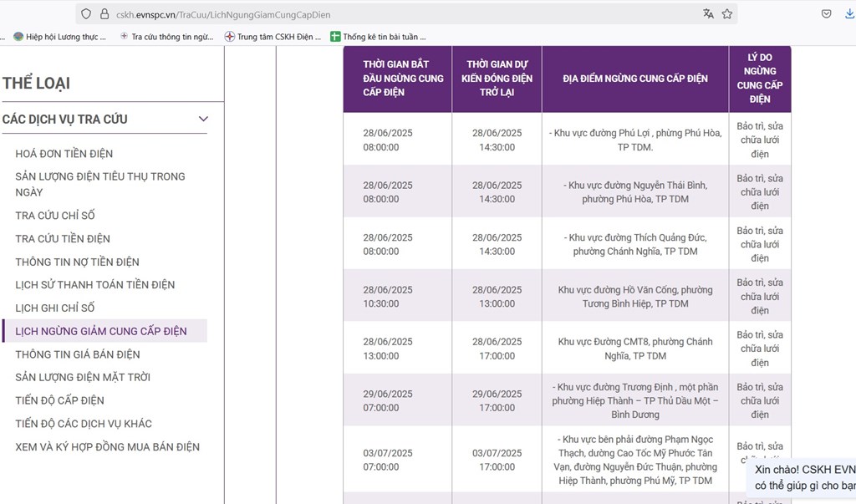The image size is (856, 504).
Task: Bookmark this page with the star icon
Action: (727, 14)
